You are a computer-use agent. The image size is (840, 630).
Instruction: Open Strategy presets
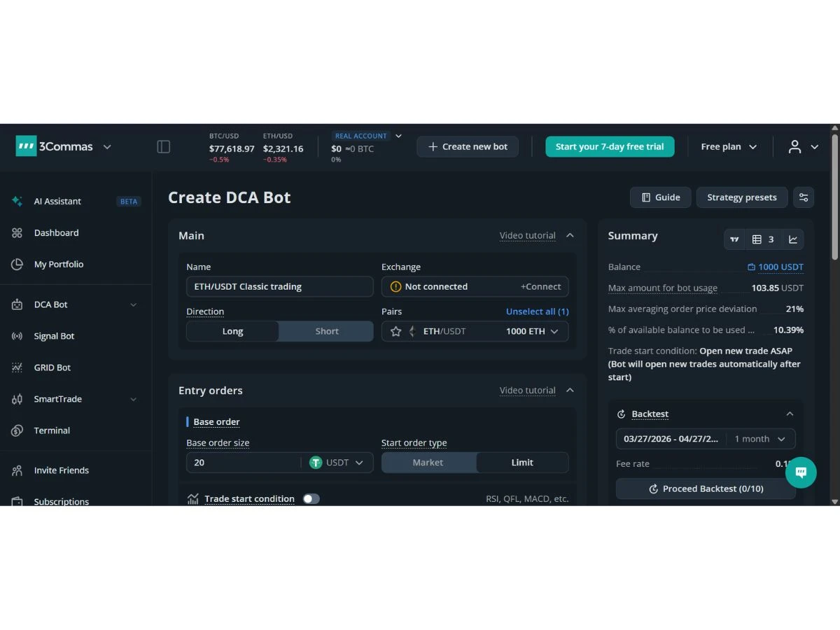pos(741,197)
